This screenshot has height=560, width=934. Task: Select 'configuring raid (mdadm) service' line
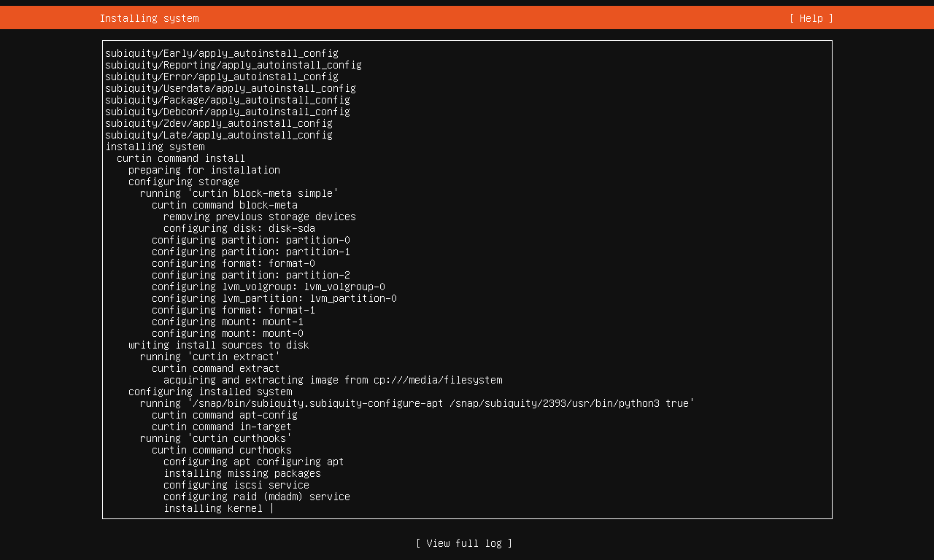pyautogui.click(x=256, y=497)
